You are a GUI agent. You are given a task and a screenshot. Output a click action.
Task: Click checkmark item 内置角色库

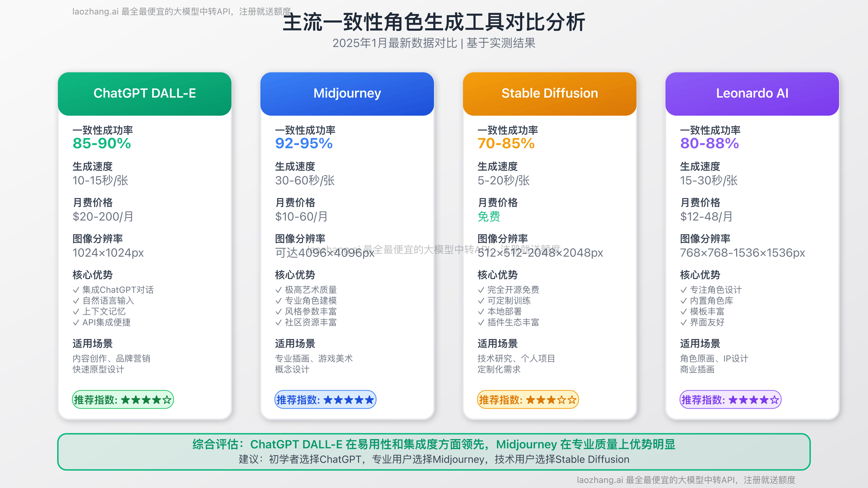(x=707, y=301)
